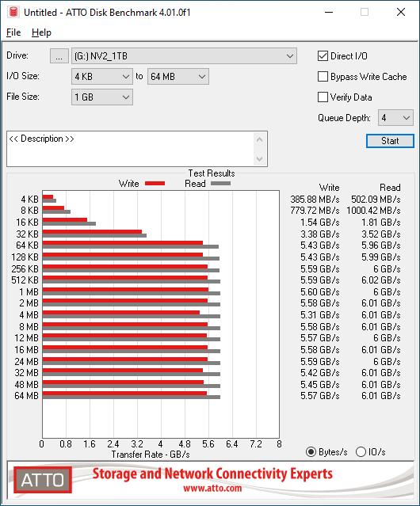Click the drive browse "..." button
This screenshot has height=506, width=420.
coord(59,56)
